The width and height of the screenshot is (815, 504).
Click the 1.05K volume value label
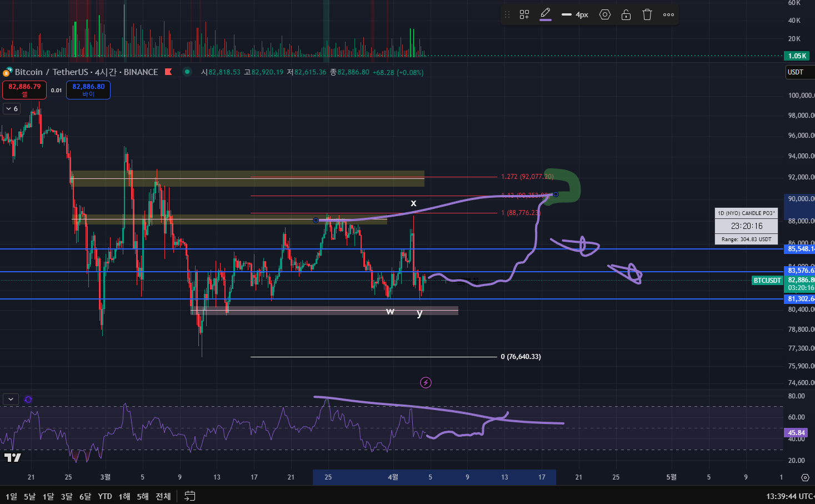(797, 56)
